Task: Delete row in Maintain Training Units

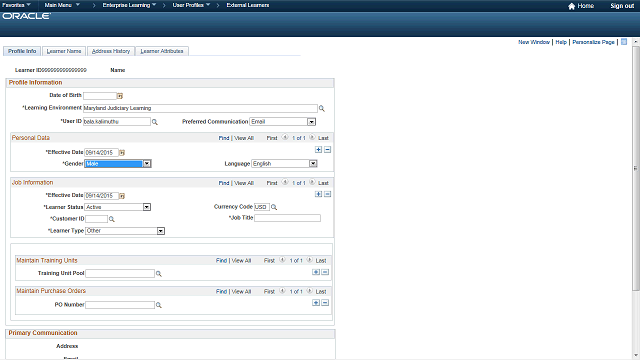Action: pyautogui.click(x=325, y=272)
